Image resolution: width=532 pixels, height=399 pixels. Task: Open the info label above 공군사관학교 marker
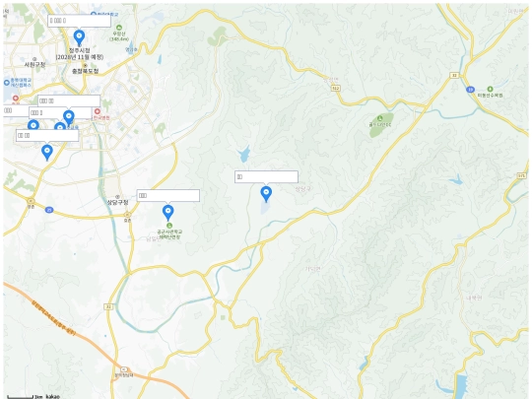(167, 196)
